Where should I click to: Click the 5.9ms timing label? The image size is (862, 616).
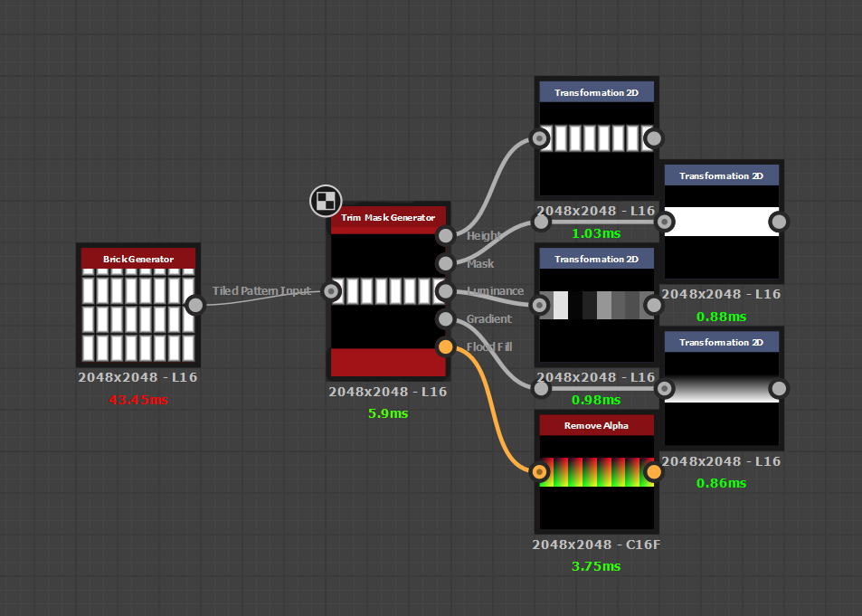388,413
